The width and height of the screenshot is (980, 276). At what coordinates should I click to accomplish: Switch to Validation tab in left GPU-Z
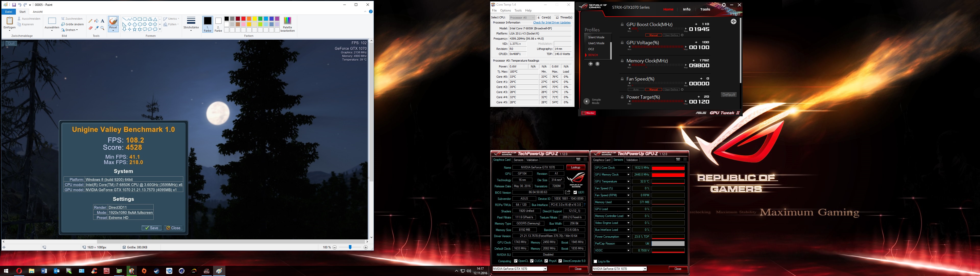(532, 160)
